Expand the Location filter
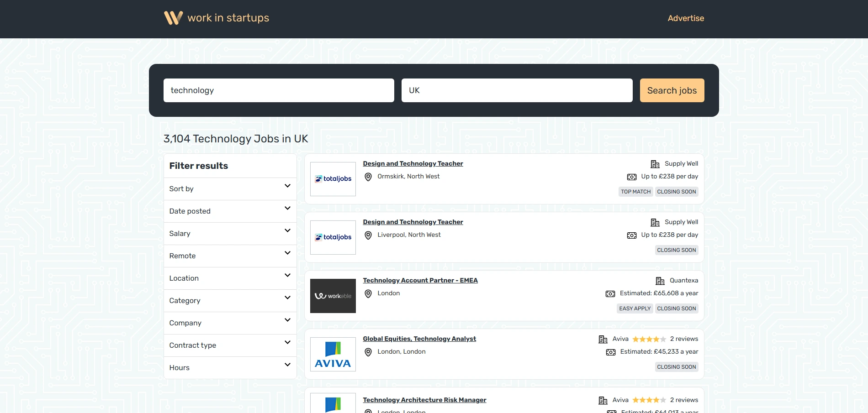The image size is (868, 413). (x=230, y=278)
